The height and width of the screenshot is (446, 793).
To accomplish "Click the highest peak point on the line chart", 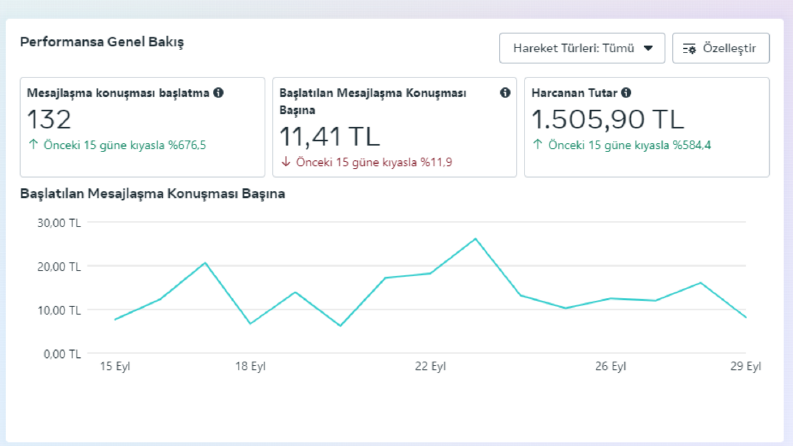I will coord(475,239).
